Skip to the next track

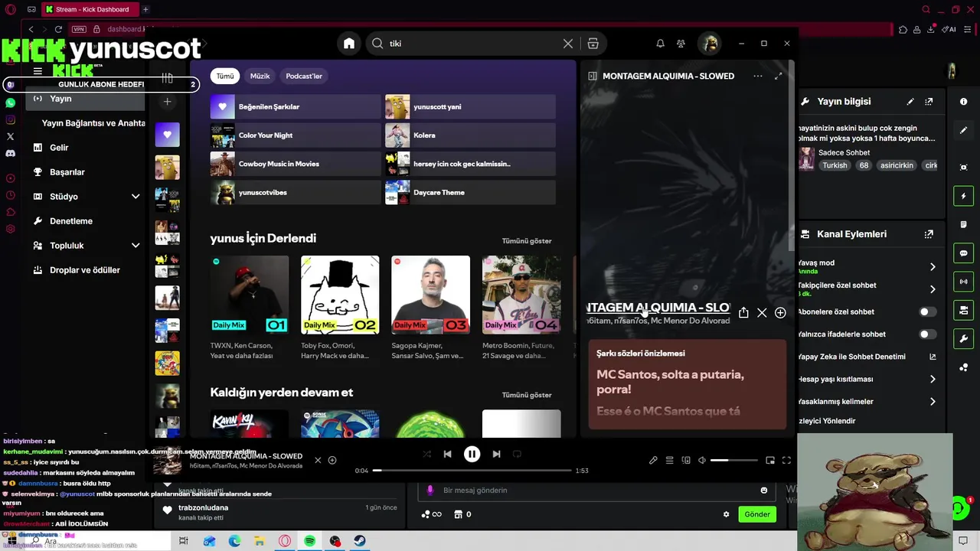[x=496, y=454]
